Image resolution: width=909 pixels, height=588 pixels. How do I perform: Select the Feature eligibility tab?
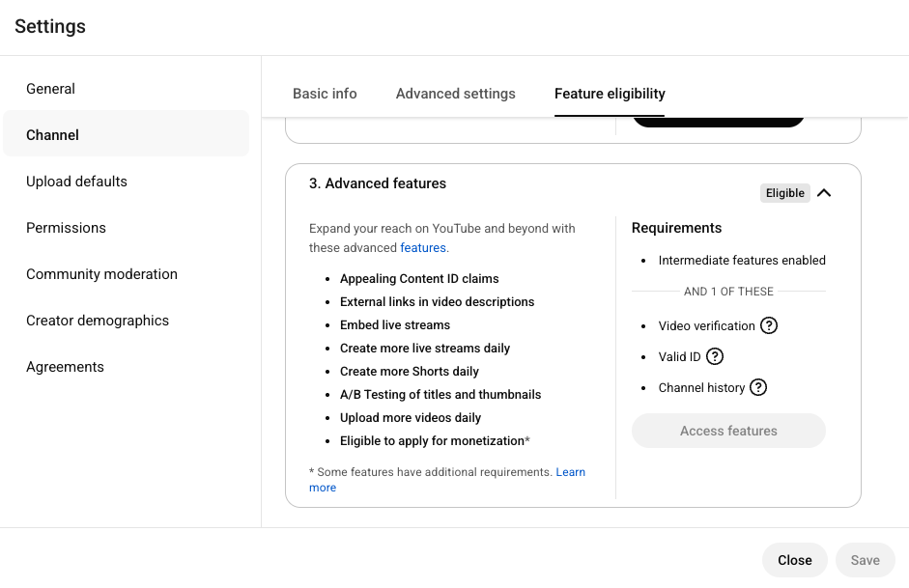pos(610,94)
